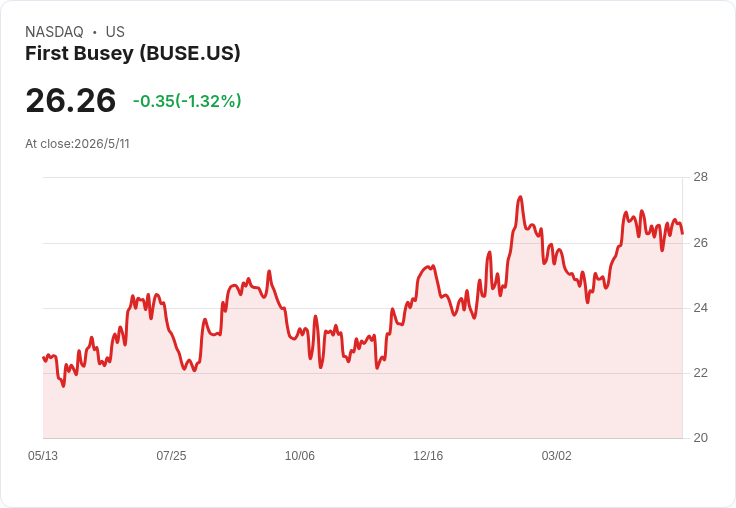Click the 03/02 date axis label
This screenshot has height=508, width=736.
[x=557, y=455]
